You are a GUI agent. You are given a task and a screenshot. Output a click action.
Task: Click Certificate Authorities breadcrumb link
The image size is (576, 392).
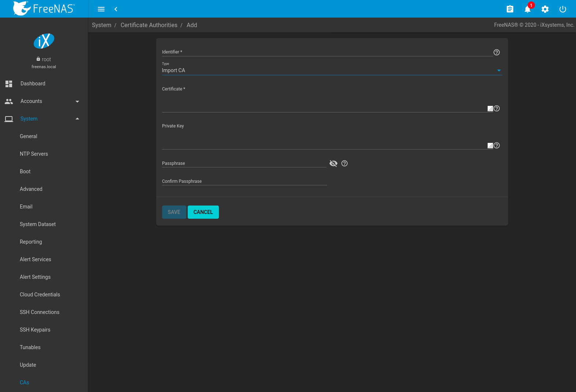click(x=149, y=25)
